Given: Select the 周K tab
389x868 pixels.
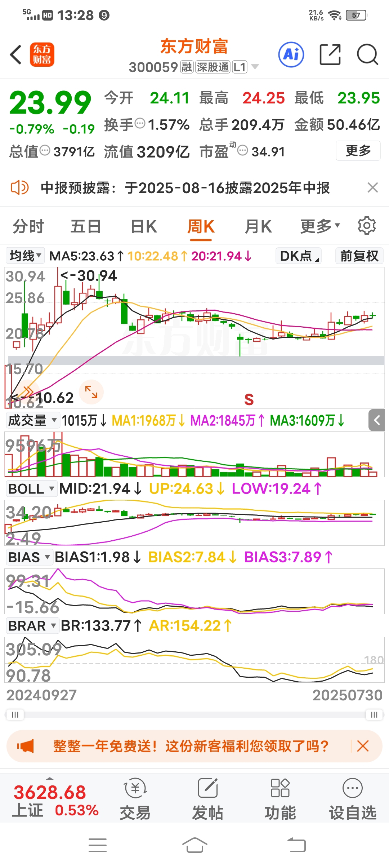Looking at the screenshot, I should pyautogui.click(x=201, y=227).
